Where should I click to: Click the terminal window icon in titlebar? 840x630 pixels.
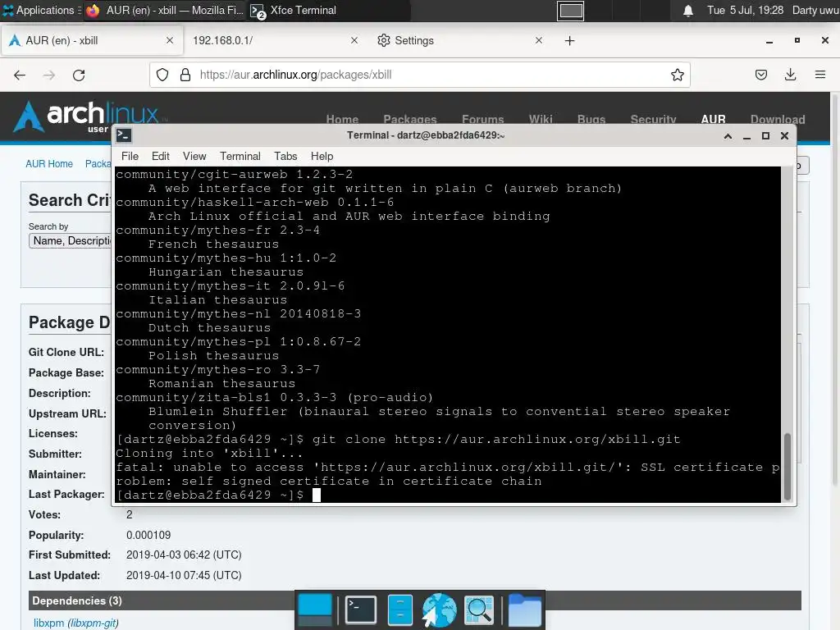(x=124, y=135)
